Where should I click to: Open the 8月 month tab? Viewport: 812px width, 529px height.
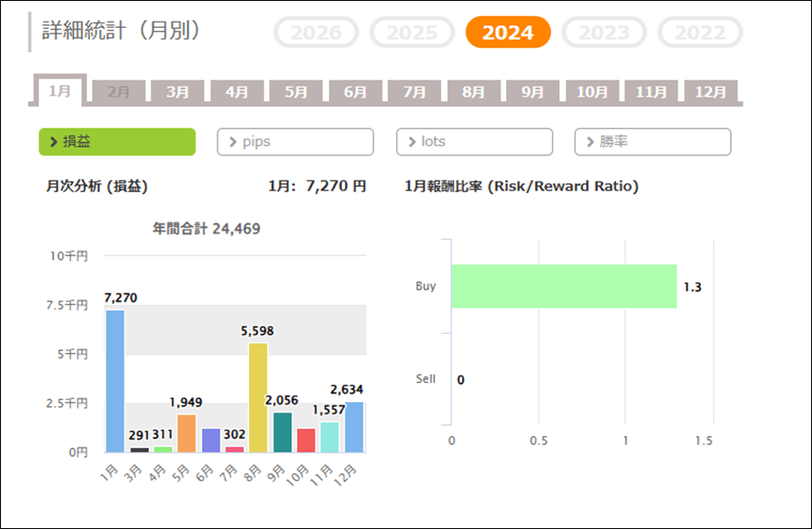click(x=474, y=92)
